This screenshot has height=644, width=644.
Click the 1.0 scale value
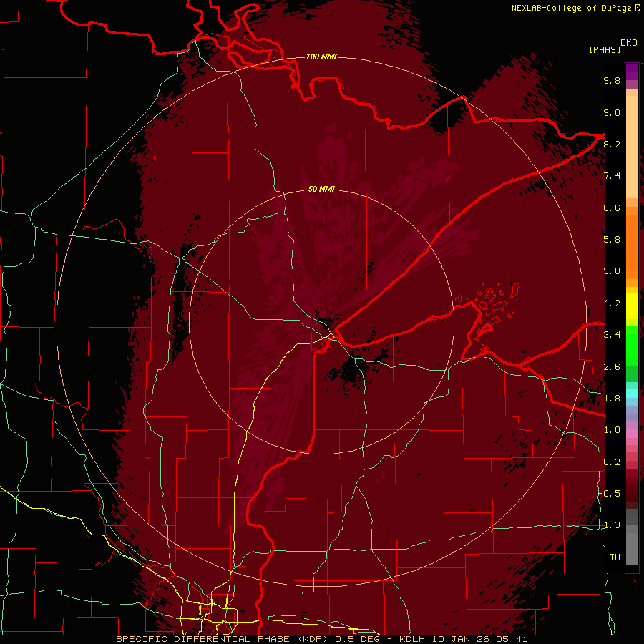pos(612,430)
